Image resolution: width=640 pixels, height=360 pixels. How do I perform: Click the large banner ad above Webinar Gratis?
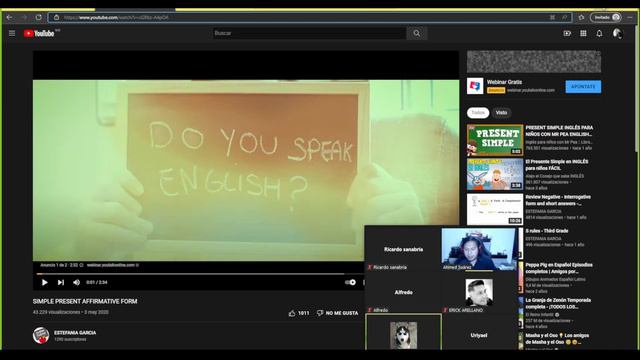coord(534,62)
